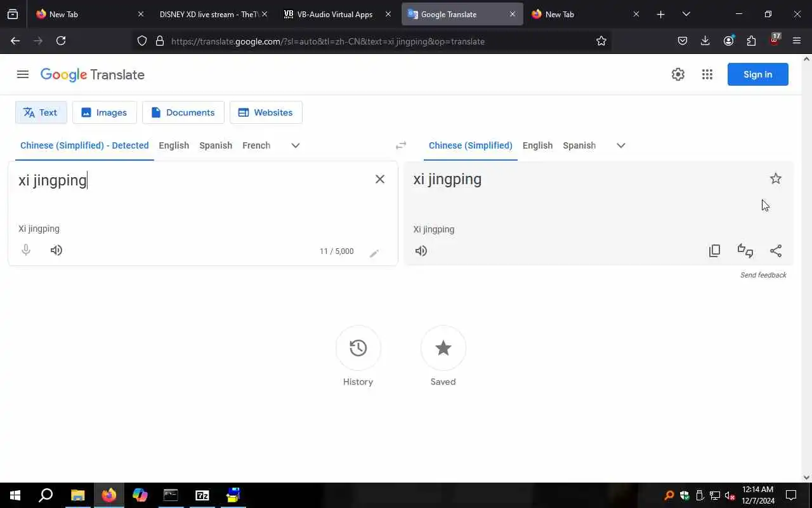Choose Spanish as source language
The image size is (812, 508).
coord(216,145)
